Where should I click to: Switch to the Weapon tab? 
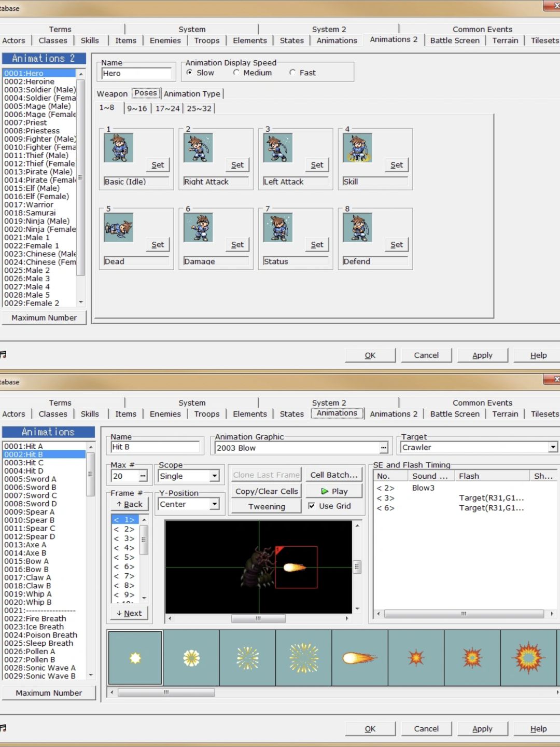pyautogui.click(x=112, y=94)
